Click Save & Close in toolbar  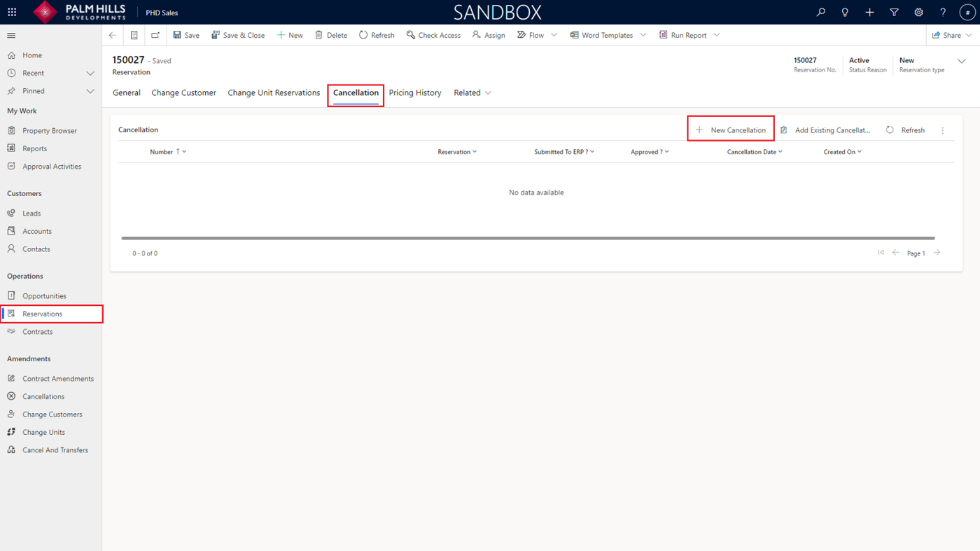[238, 35]
